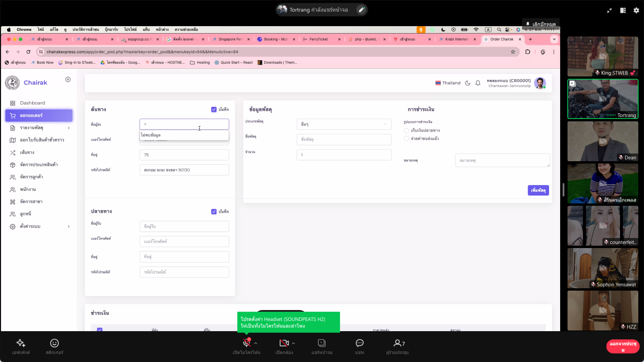Toggle dark mode moon icon
The image size is (644, 362).
[x=468, y=83]
